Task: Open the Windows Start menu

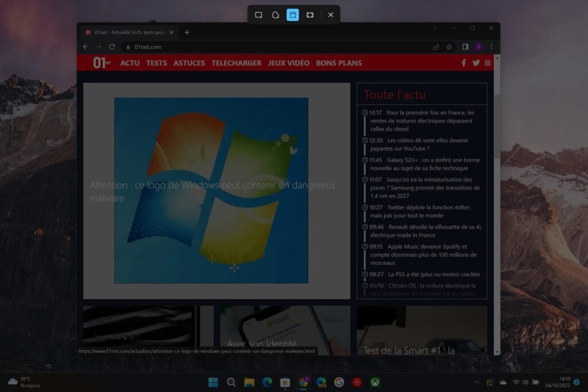Action: click(213, 382)
